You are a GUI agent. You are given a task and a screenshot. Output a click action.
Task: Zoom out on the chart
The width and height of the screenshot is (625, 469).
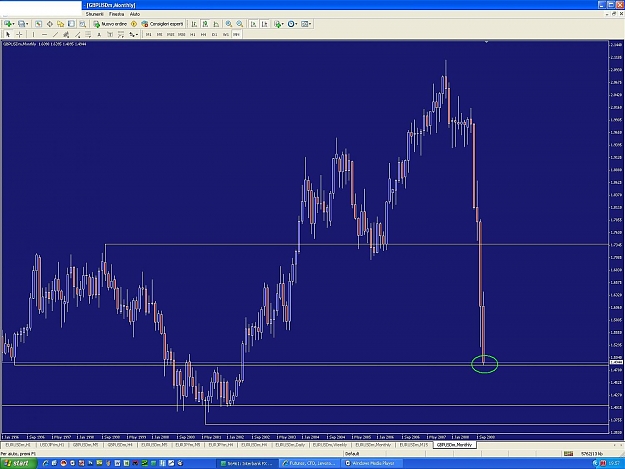pos(240,24)
